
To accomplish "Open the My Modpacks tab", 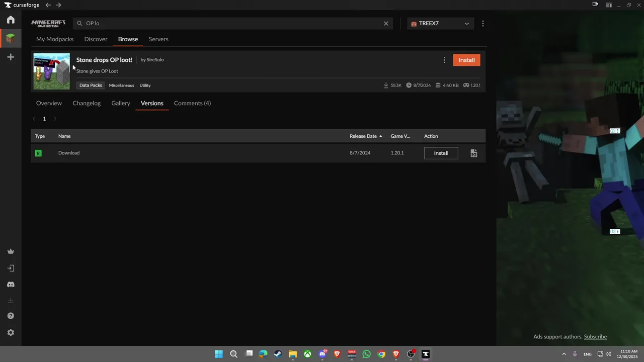I will click(x=55, y=39).
